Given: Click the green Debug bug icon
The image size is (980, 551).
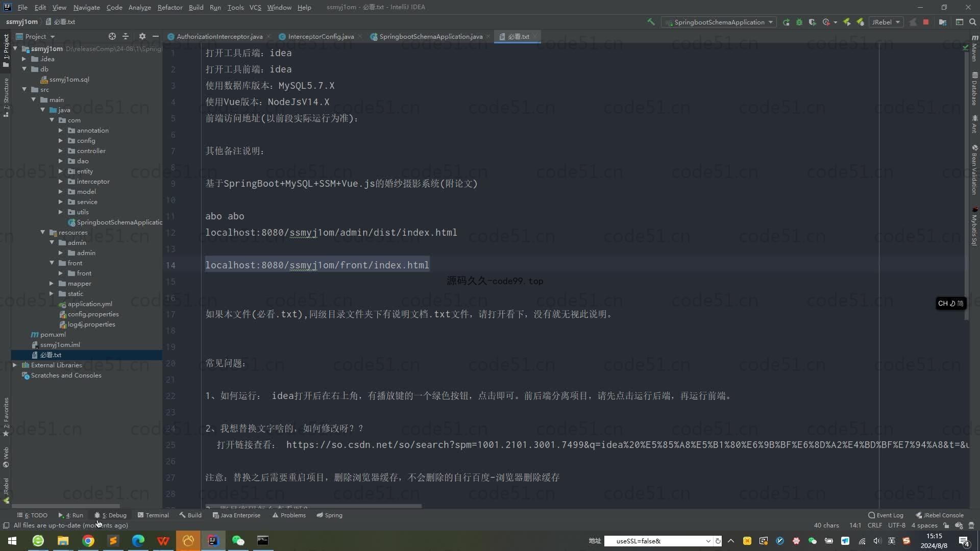Looking at the screenshot, I should 799,22.
